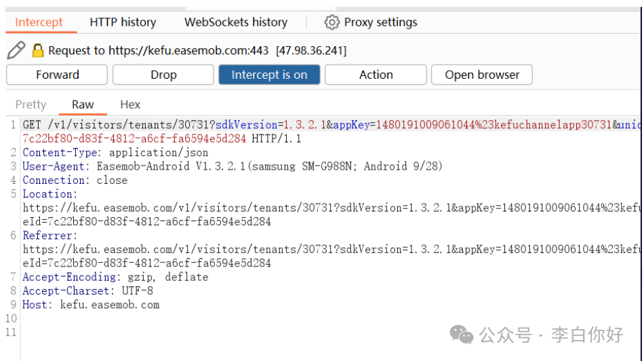Image resolution: width=644 pixels, height=361 pixels.
Task: Open Proxy settings
Action: (371, 22)
